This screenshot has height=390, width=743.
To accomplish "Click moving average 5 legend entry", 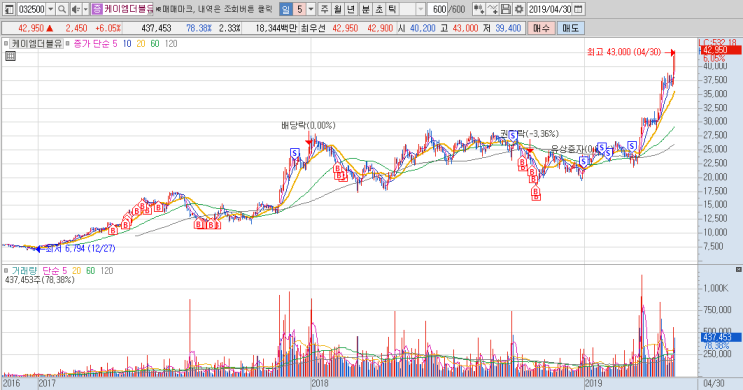I will (x=115, y=44).
